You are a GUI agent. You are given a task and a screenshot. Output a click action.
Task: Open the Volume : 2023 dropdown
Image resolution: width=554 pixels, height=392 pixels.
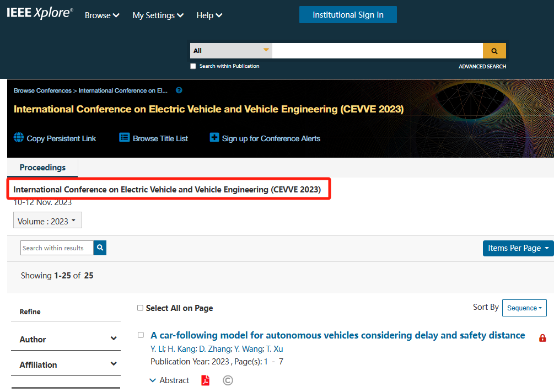coord(47,221)
